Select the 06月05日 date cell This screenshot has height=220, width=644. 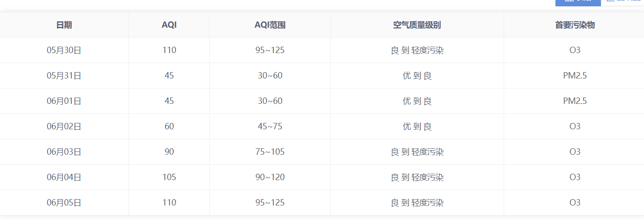click(64, 203)
